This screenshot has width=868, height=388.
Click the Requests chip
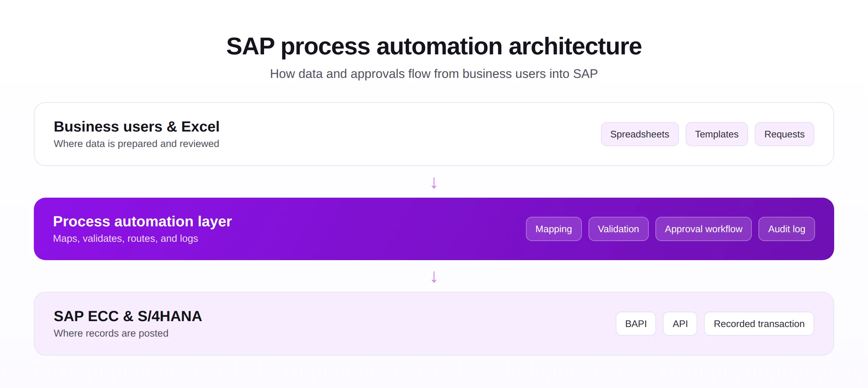point(784,134)
